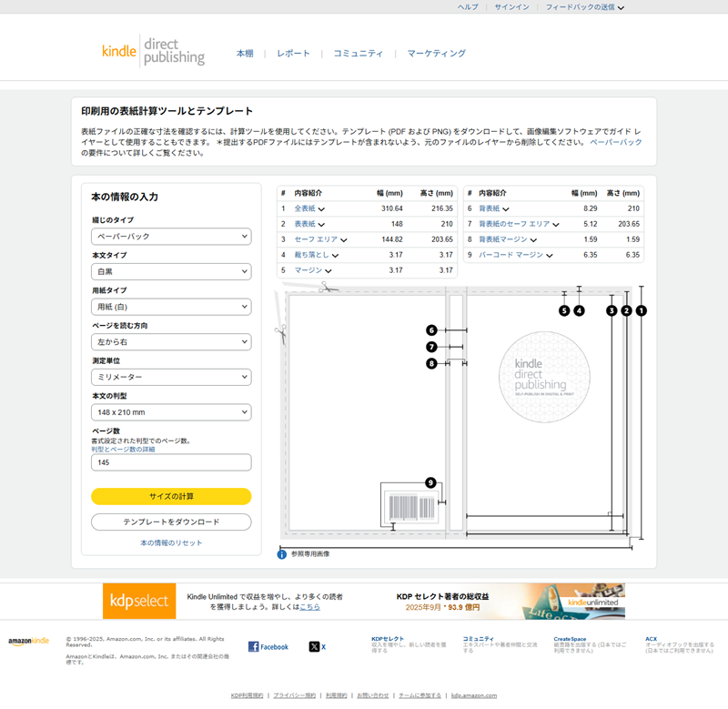Image resolution: width=728 pixels, height=709 pixels.
Task: Click the scissors icon atop the diagram
Action: (328, 288)
